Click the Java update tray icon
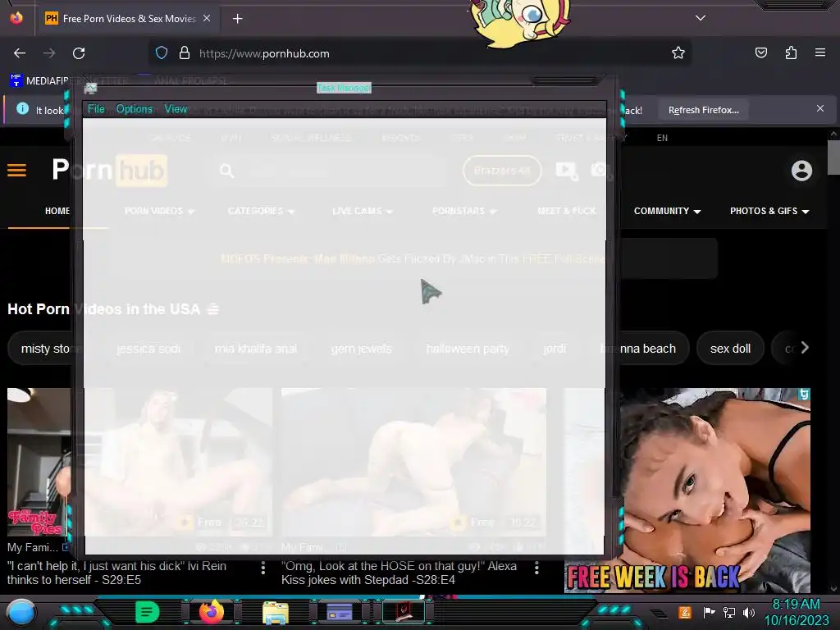 coord(684,612)
